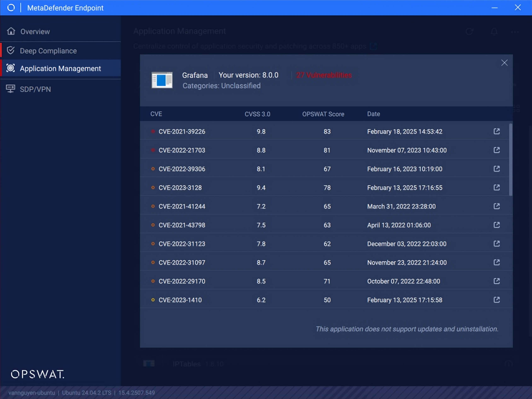Click the Date column header

click(373, 114)
